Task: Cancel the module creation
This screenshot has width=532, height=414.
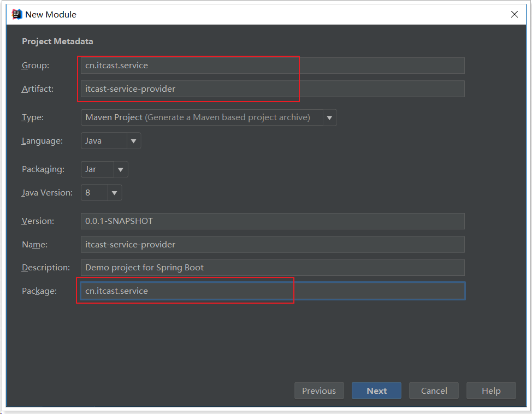Action: (x=434, y=391)
